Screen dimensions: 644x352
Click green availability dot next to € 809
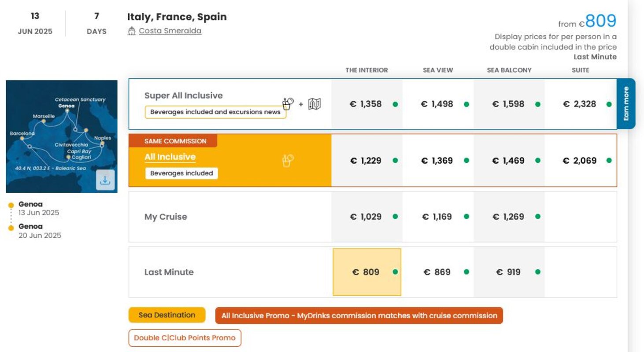pyautogui.click(x=395, y=272)
